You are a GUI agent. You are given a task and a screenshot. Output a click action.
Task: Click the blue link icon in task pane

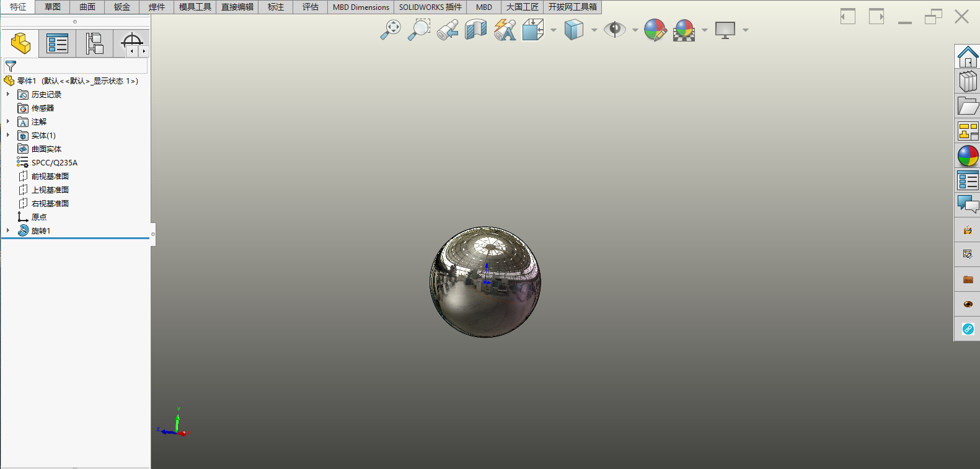click(x=968, y=329)
